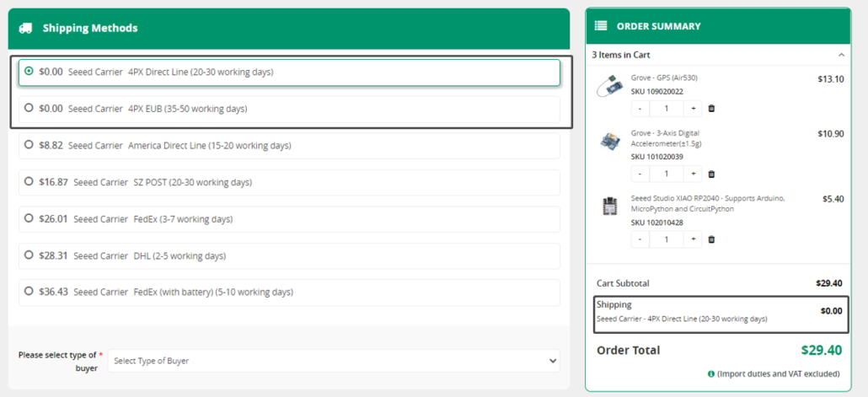
Task: Increase quantity of XIAO RP2040
Action: (694, 239)
